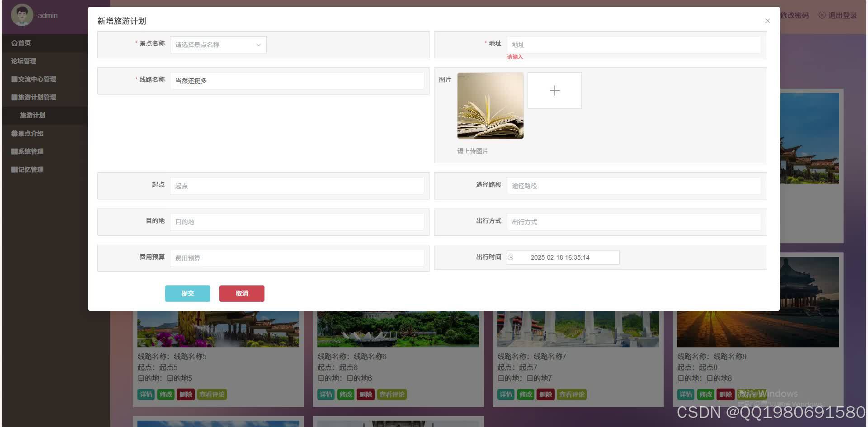
Task: Click 查看评论 button for 线路名称5
Action: click(x=212, y=394)
